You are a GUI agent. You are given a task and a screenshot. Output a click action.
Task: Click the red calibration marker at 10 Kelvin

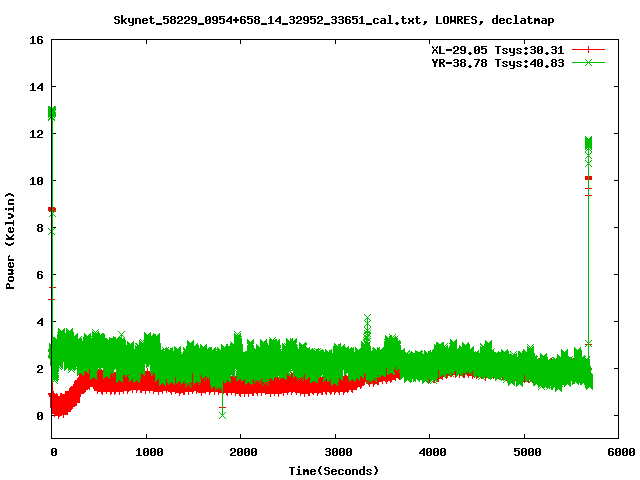tap(588, 178)
